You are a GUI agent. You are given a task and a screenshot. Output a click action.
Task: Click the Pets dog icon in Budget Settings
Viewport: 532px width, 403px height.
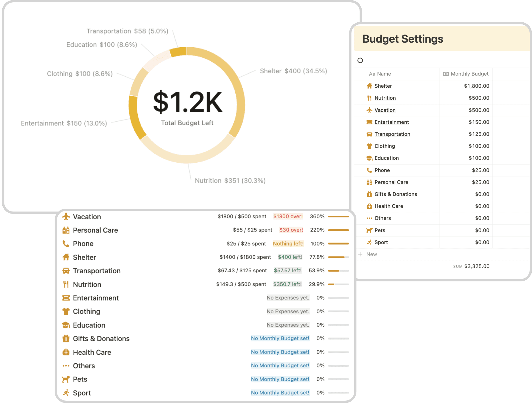(370, 230)
